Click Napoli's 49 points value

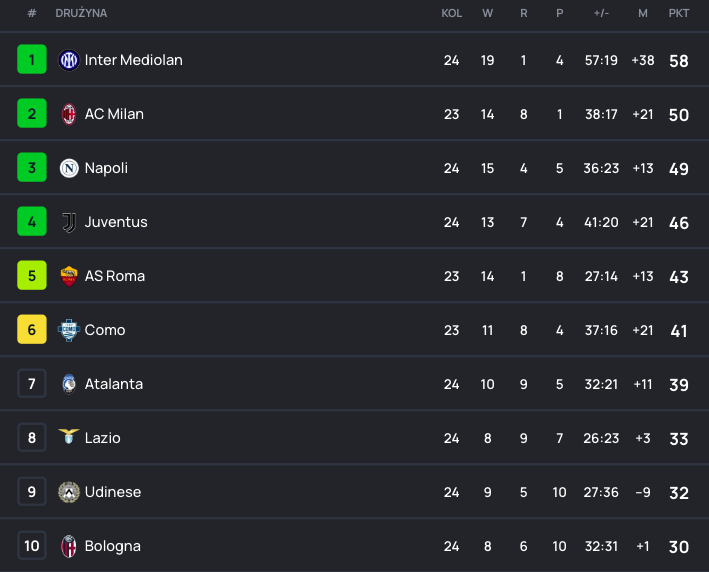(679, 169)
